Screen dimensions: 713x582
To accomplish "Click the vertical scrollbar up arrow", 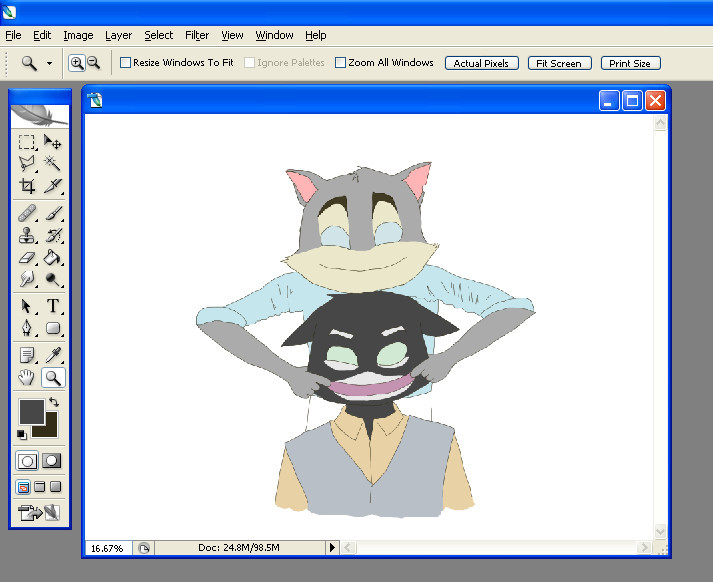I will [660, 122].
